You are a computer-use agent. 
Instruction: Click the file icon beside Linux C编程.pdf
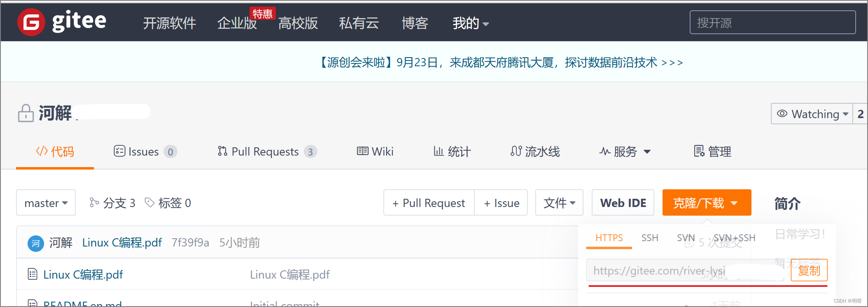33,274
